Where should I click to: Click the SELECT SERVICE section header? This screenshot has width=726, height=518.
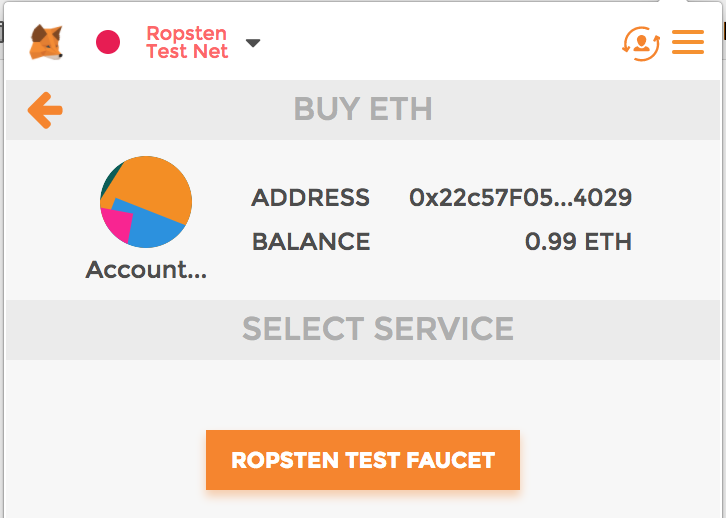pyautogui.click(x=378, y=328)
